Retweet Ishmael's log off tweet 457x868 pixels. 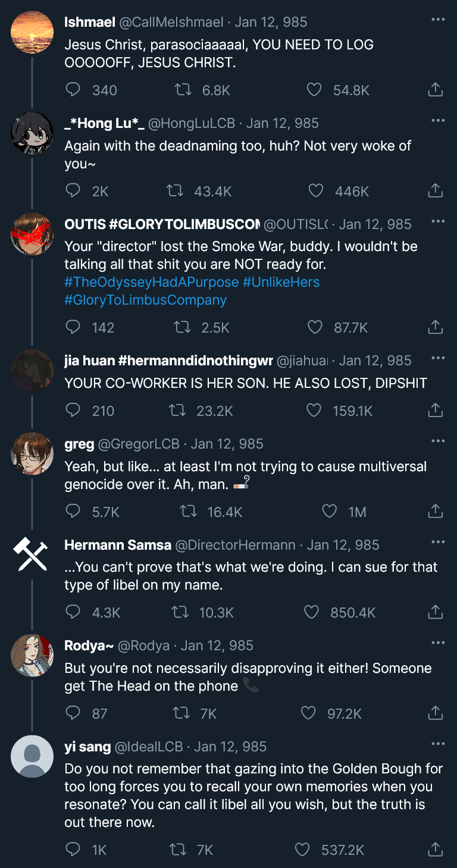pyautogui.click(x=181, y=90)
